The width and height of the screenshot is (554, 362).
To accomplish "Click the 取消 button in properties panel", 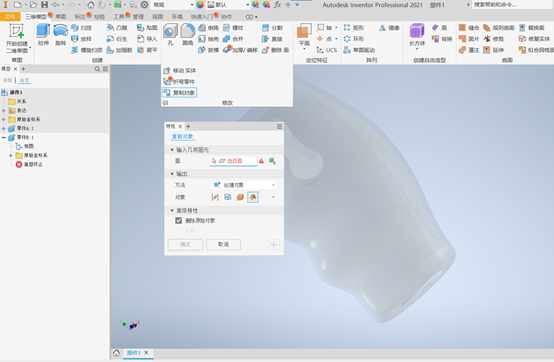I will (223, 244).
